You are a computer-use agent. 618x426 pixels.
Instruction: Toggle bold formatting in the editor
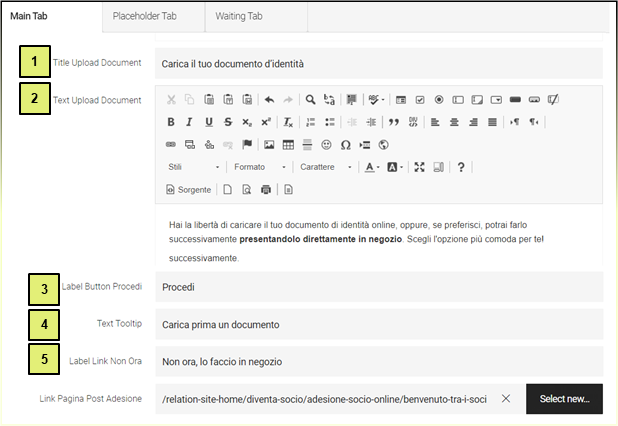170,122
